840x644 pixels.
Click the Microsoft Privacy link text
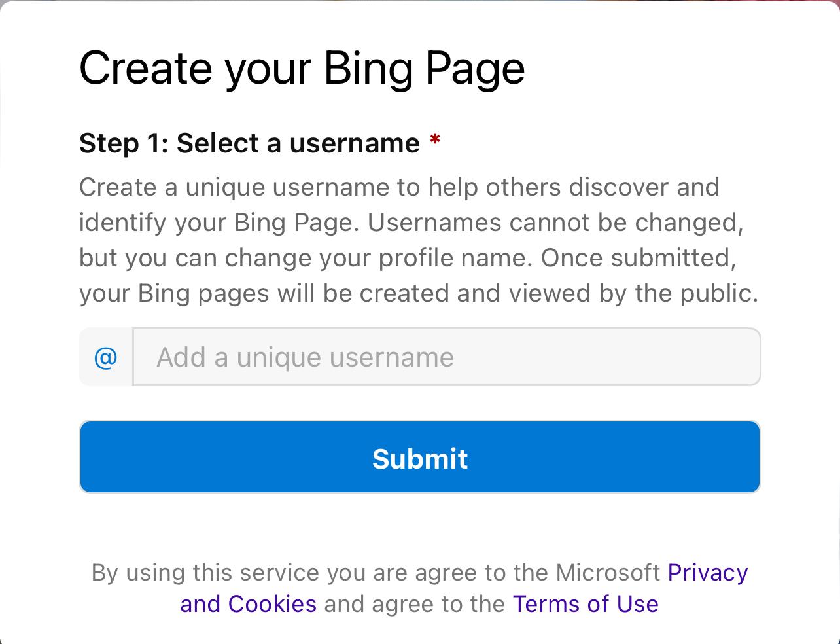[707, 572]
